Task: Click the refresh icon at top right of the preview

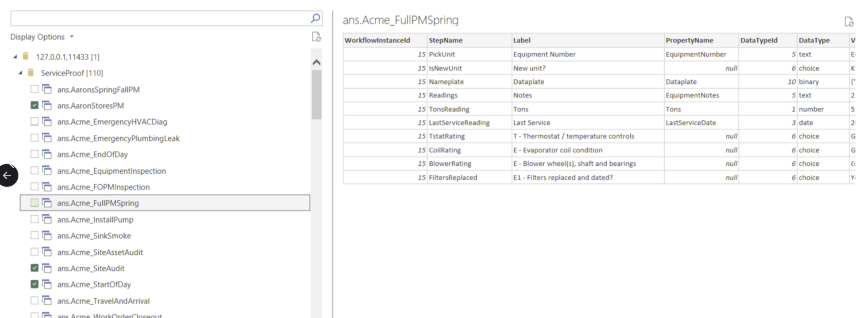Action: coord(849,22)
